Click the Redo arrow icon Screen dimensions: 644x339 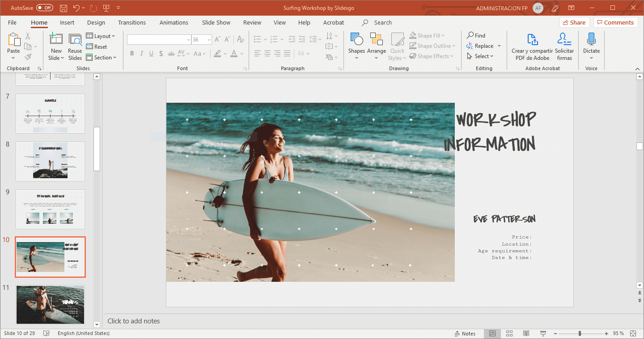pos(93,8)
